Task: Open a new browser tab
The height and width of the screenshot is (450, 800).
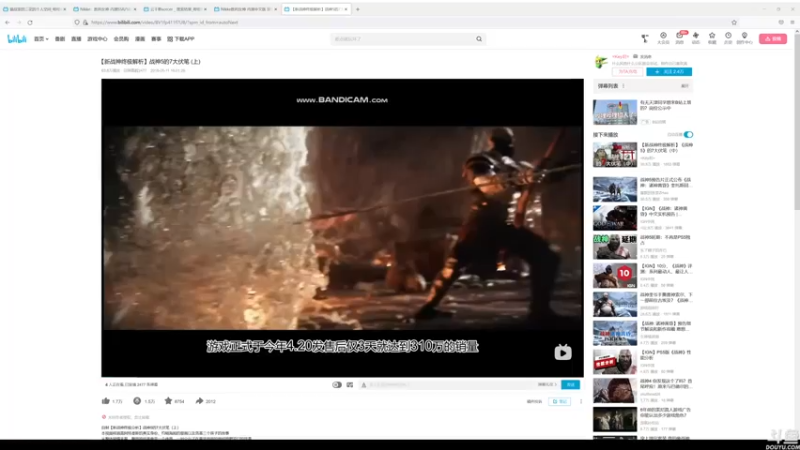Action: (358, 9)
